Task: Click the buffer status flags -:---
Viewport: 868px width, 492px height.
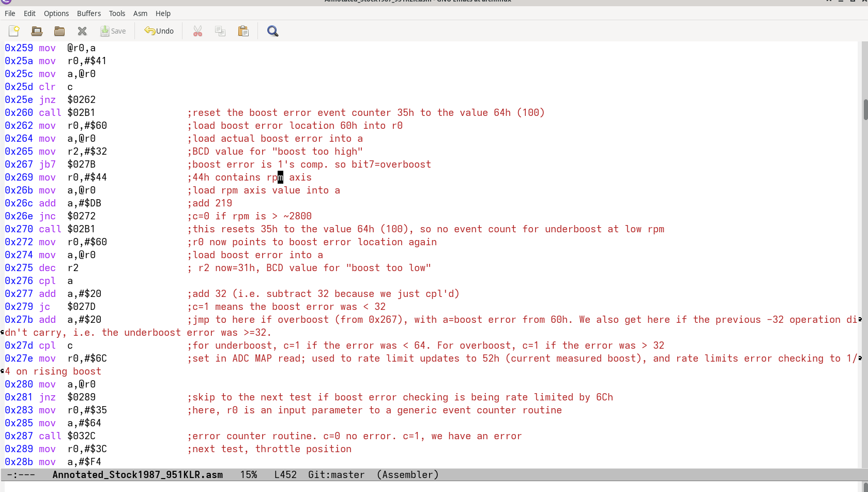Action: 21,475
